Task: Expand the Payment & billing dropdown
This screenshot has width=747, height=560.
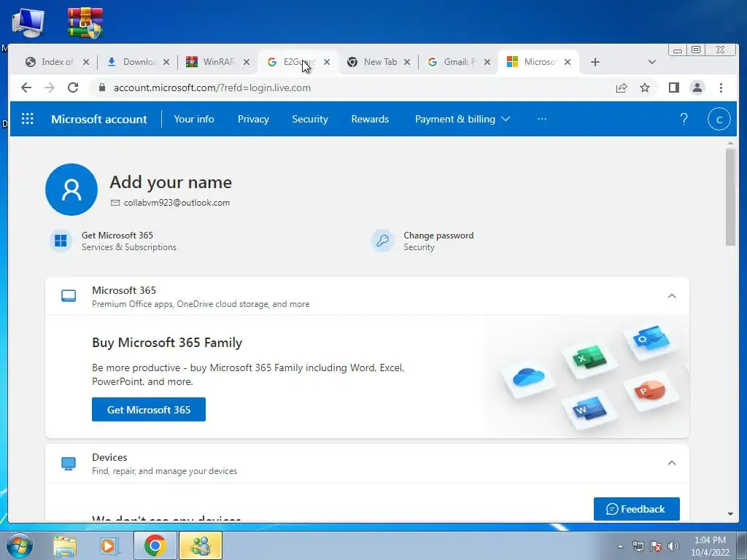Action: coord(462,119)
